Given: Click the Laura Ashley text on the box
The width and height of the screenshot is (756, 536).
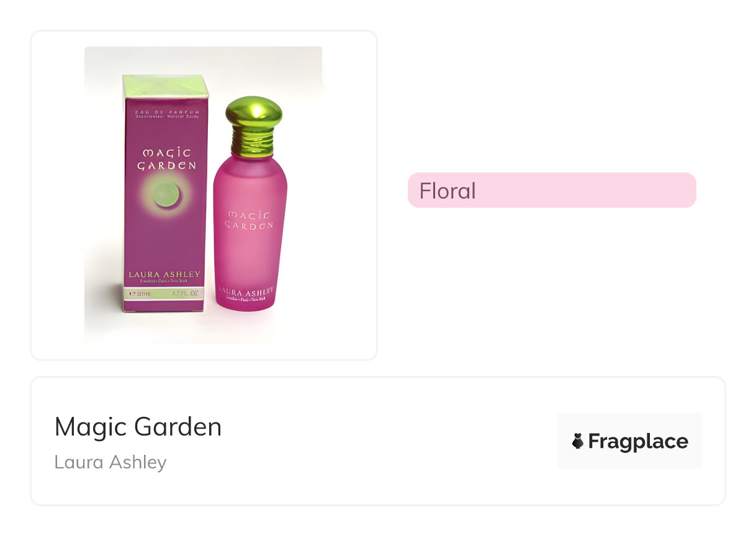Looking at the screenshot, I should pyautogui.click(x=164, y=274).
